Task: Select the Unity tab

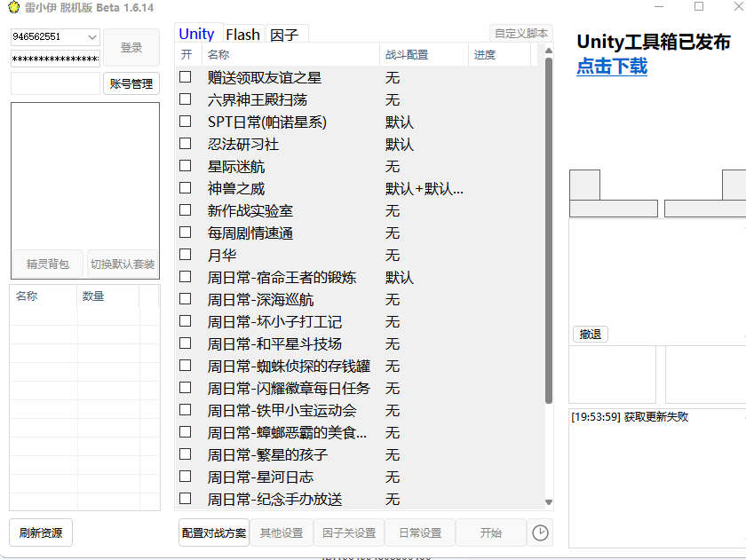Action: click(197, 34)
